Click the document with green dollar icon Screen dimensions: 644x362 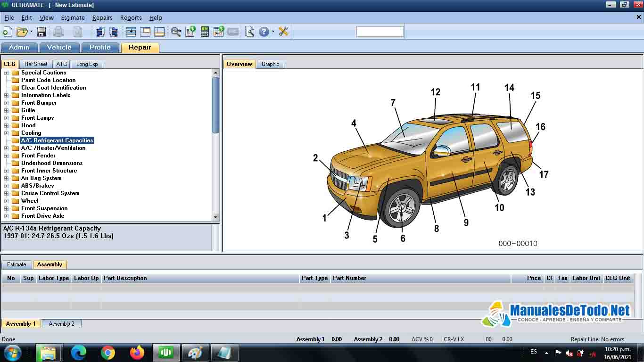click(190, 32)
